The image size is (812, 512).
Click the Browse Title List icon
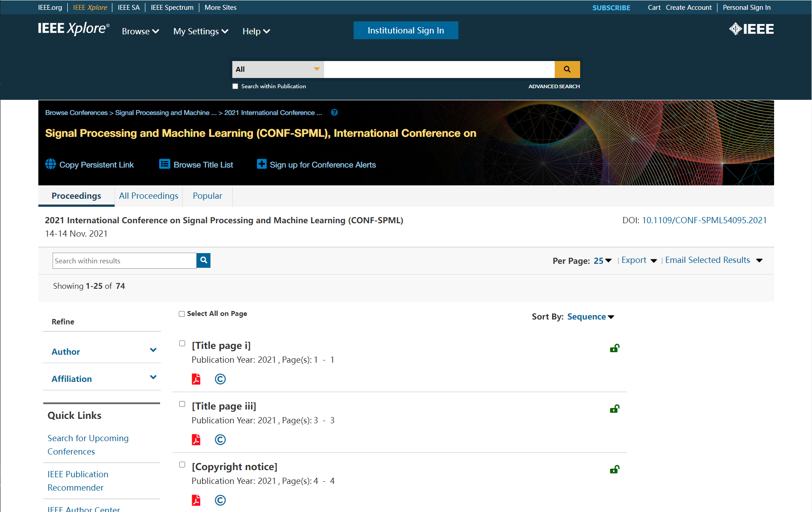[165, 164]
